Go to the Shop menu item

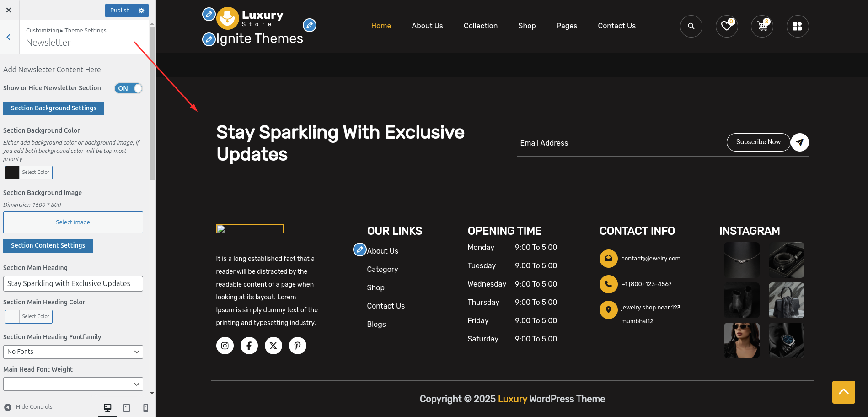(527, 26)
